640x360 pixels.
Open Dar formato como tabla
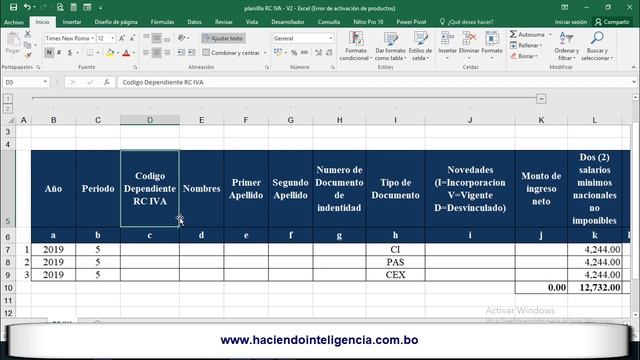click(390, 46)
